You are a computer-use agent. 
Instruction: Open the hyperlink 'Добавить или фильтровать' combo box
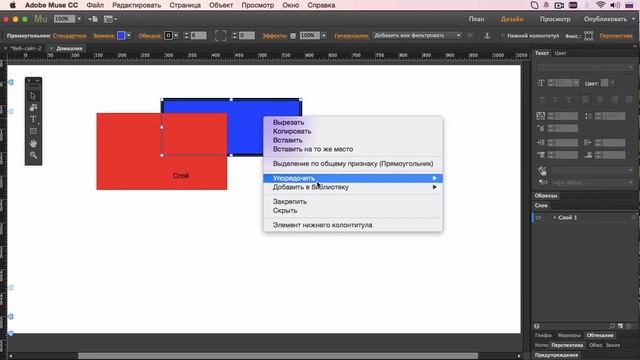coord(417,36)
